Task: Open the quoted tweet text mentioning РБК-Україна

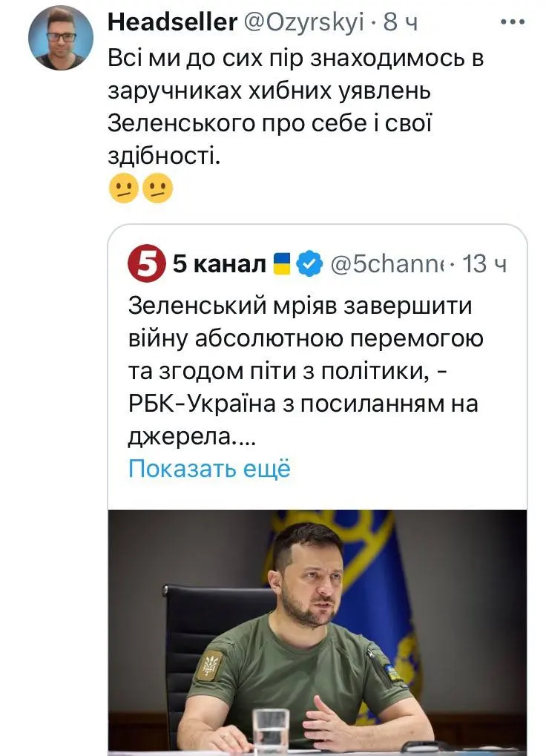Action: coord(304,371)
